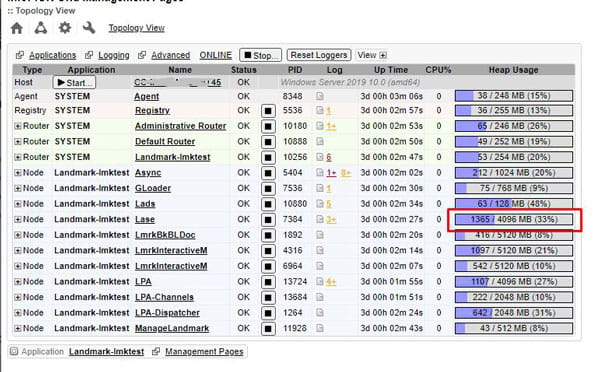
Task: Expand the Async node row
Action: tap(18, 173)
